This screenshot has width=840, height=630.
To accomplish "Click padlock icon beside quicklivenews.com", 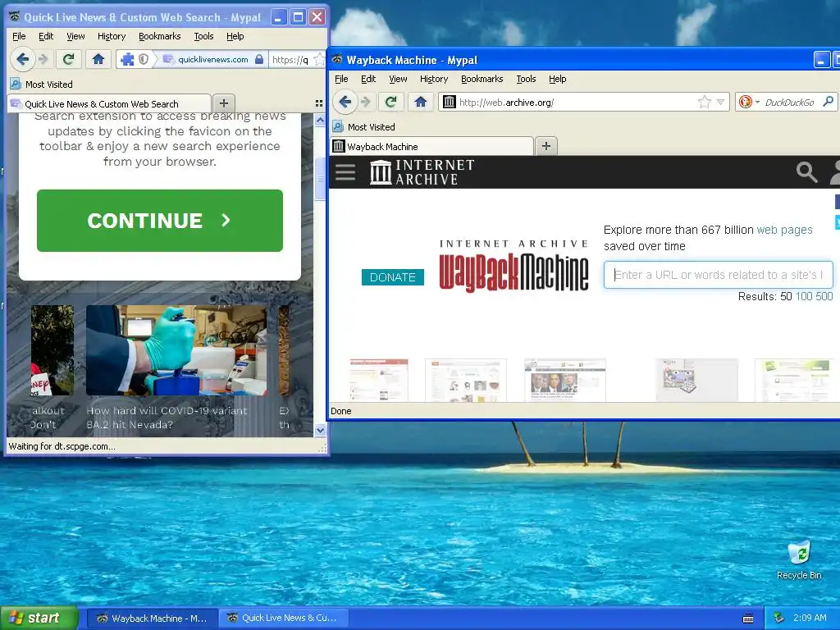I will tap(259, 59).
